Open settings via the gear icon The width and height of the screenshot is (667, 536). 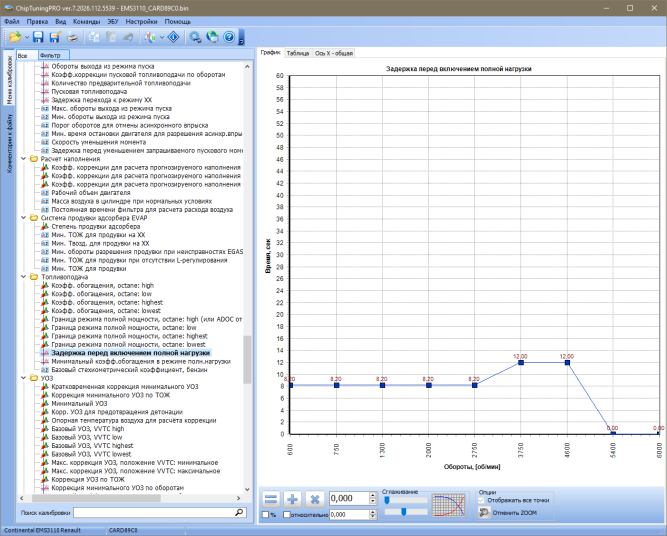pyautogui.click(x=195, y=37)
